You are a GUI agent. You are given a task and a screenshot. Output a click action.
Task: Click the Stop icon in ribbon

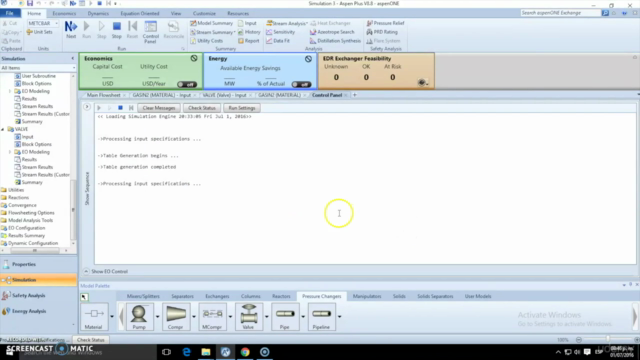click(117, 30)
